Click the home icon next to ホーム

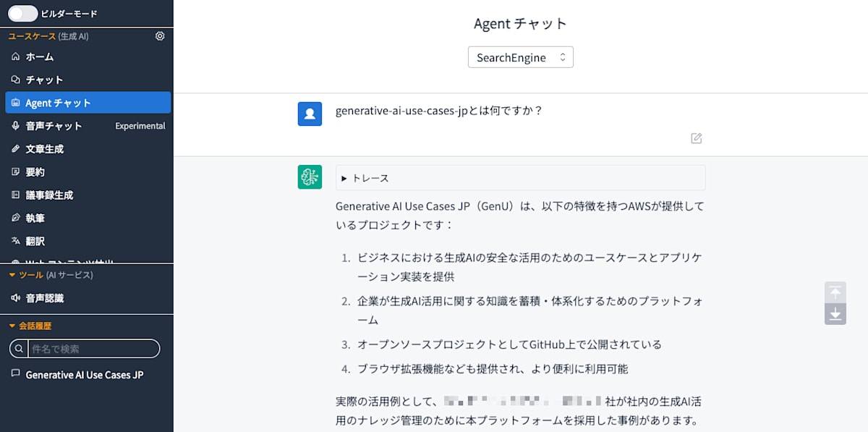[16, 56]
